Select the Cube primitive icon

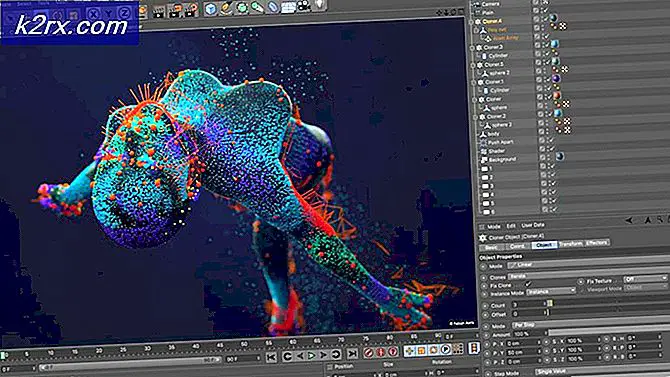pyautogui.click(x=210, y=9)
